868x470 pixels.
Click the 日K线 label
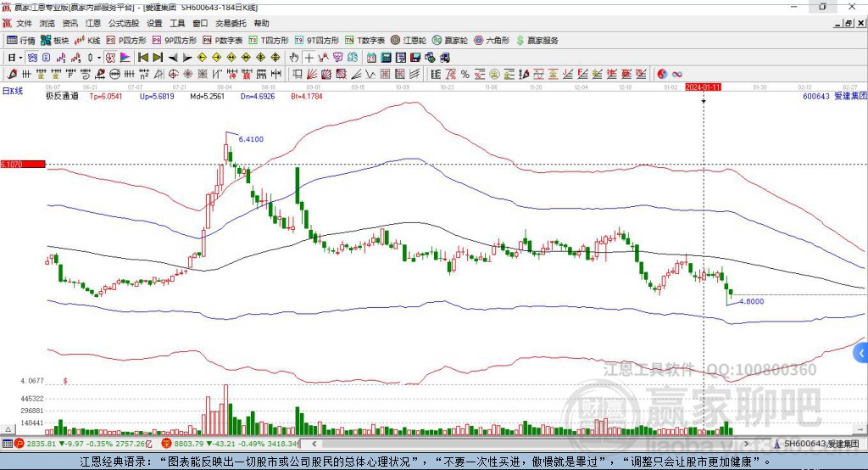[12, 91]
